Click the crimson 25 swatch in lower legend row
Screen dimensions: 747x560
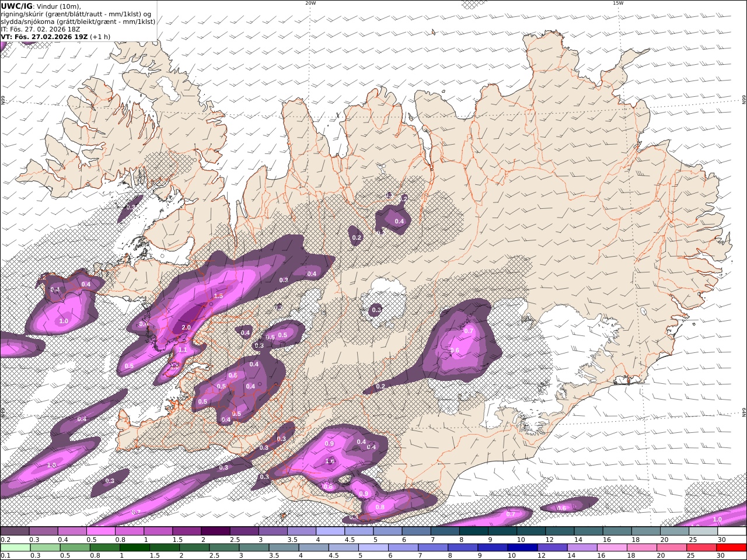pos(701,548)
